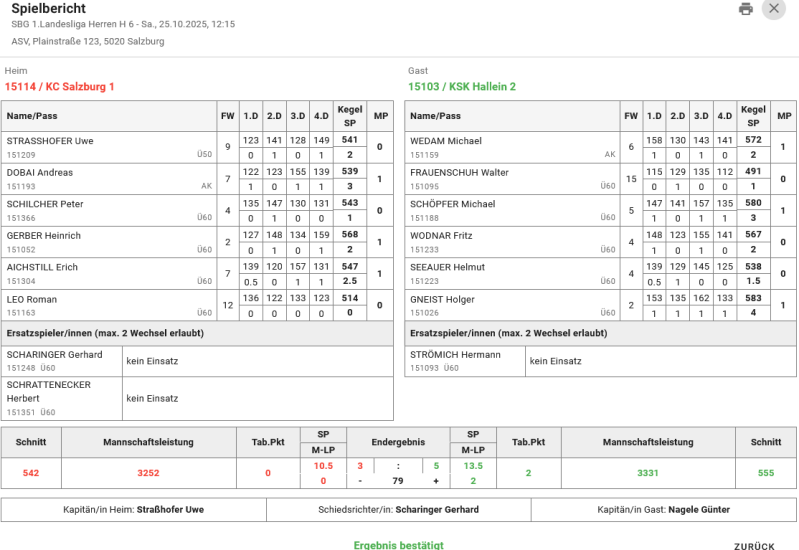Click pass number 151026
799x550 pixels.
(x=424, y=313)
